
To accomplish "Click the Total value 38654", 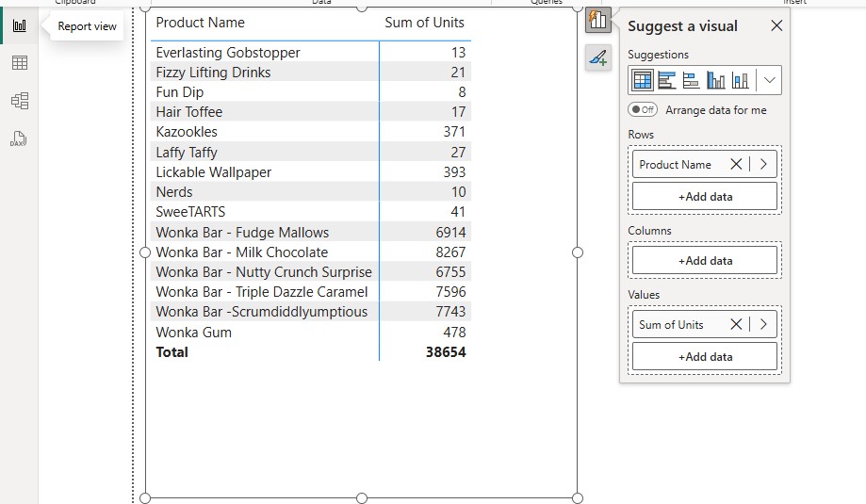I will 446,352.
